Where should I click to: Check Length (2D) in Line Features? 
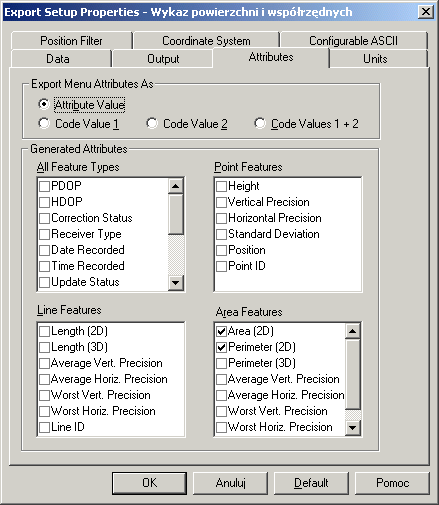(x=44, y=331)
